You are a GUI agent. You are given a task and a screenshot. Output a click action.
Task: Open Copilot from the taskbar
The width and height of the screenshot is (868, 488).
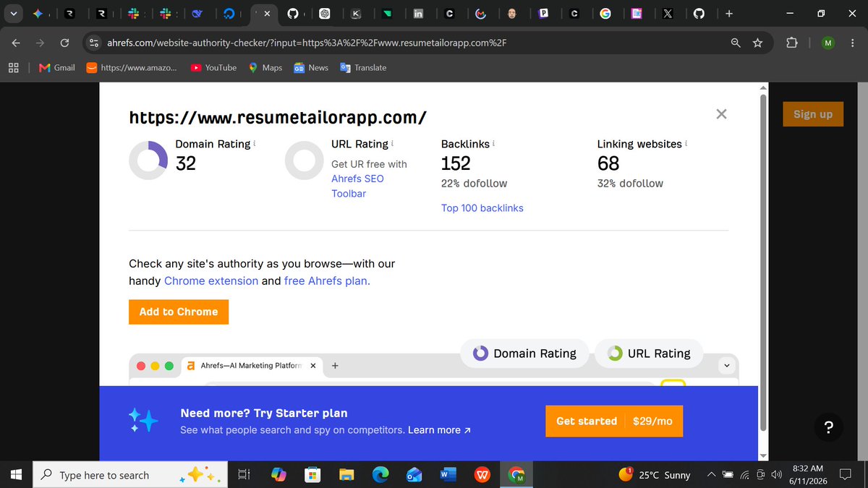tap(278, 475)
